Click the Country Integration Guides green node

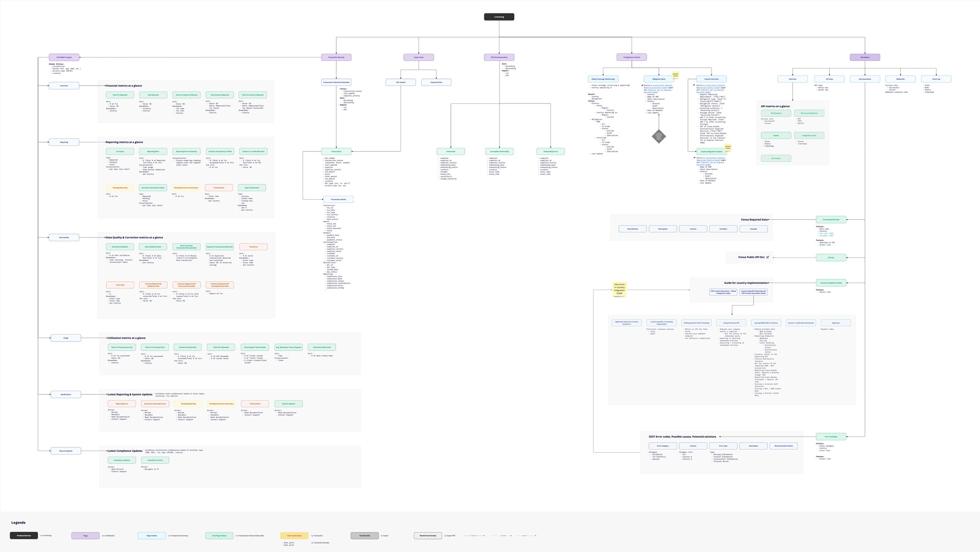(831, 283)
